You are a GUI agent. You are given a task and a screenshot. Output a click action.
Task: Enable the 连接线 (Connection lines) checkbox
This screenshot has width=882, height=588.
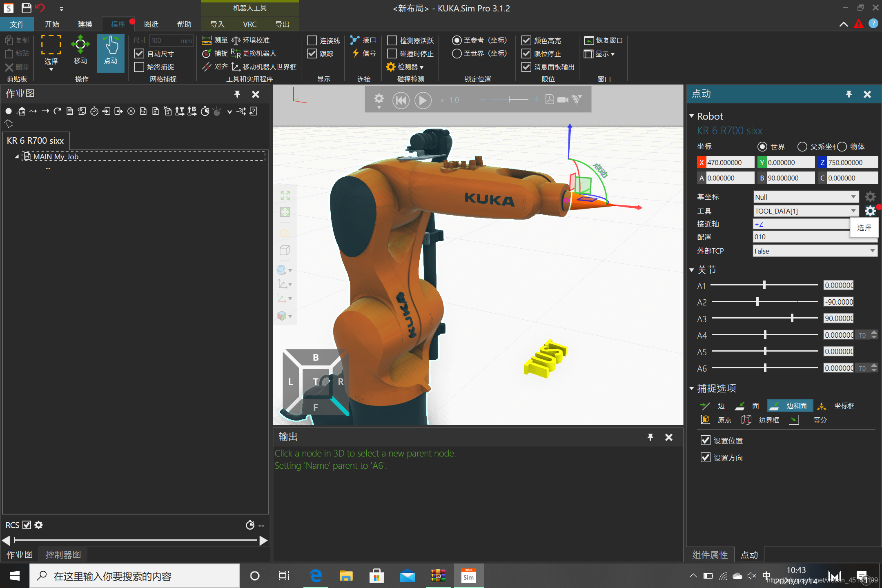tap(312, 40)
